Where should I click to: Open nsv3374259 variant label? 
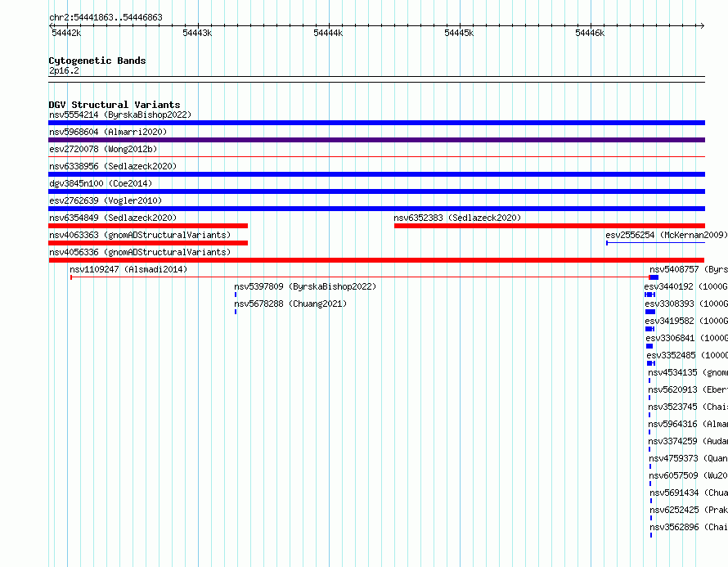point(688,441)
